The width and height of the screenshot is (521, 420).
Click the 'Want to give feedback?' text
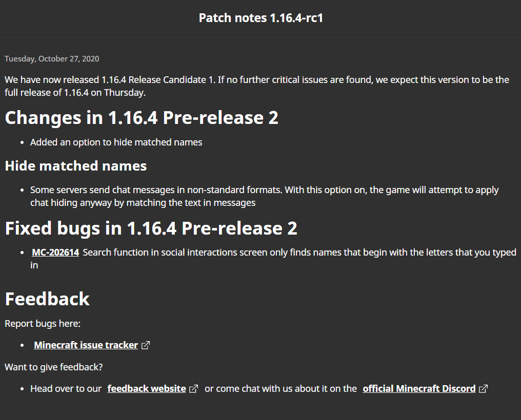(x=53, y=367)
